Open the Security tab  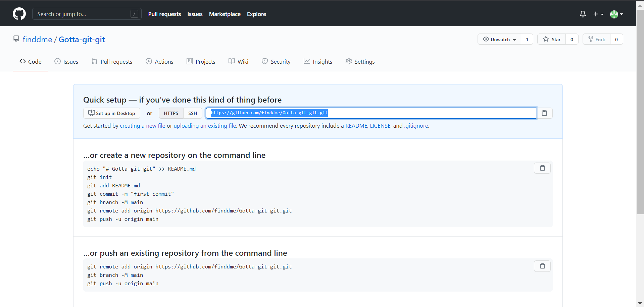click(x=276, y=61)
